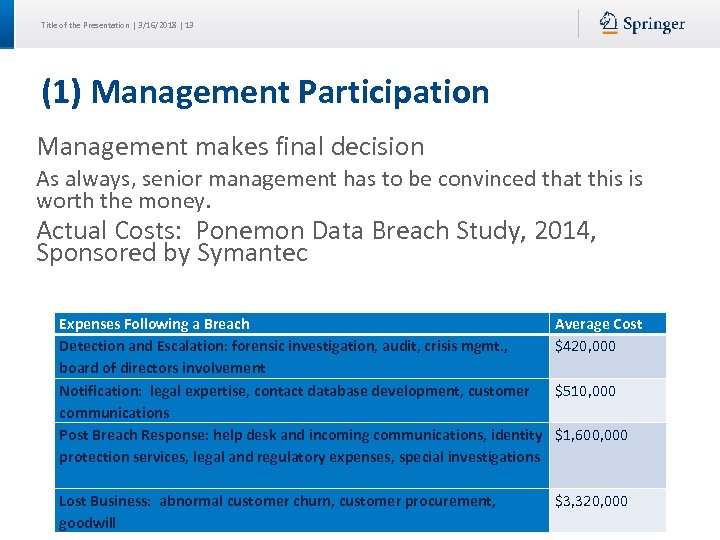This screenshot has height=540, width=720.
Task: Click the Springer horse logo icon
Action: click(609, 23)
